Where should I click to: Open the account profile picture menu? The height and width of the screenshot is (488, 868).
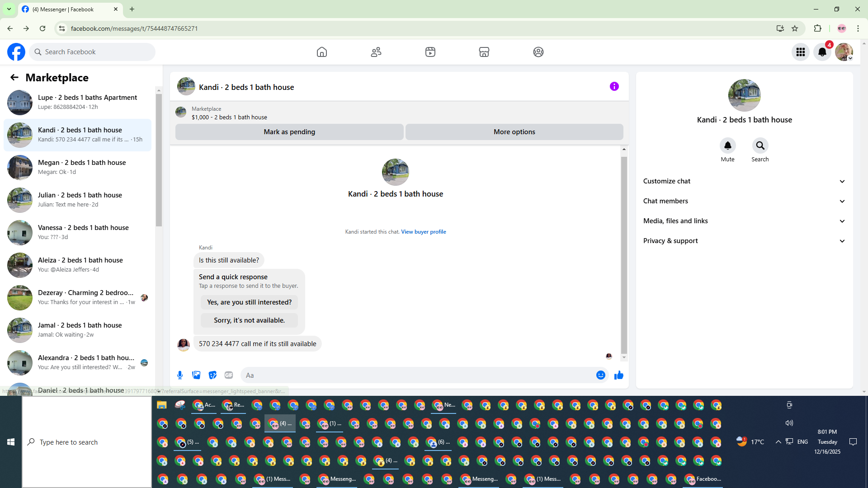click(844, 52)
